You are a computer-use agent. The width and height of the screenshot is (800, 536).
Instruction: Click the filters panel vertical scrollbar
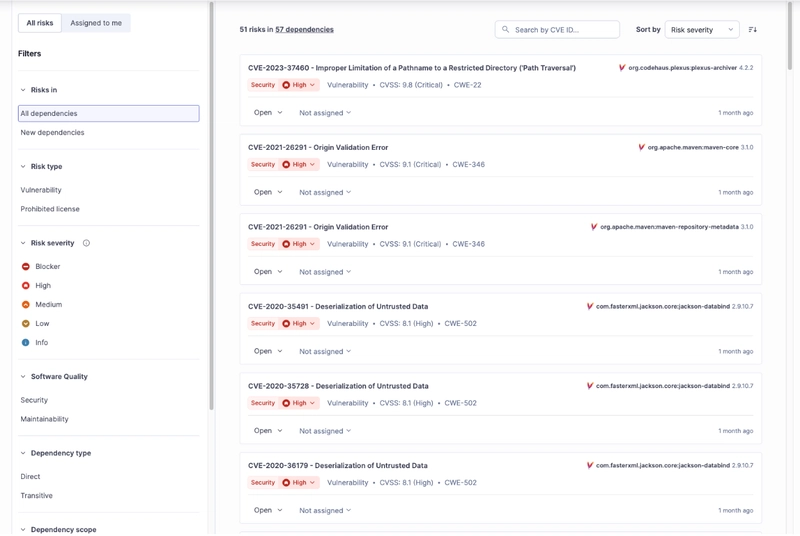coord(211,200)
